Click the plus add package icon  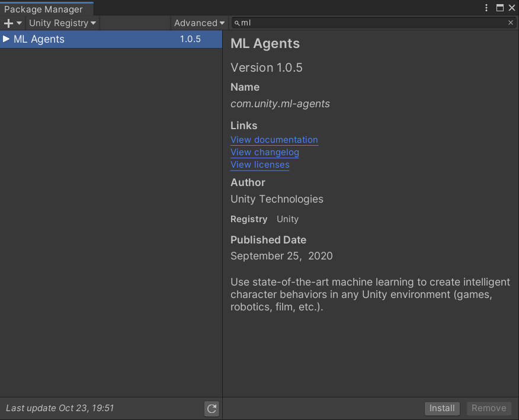tap(8, 23)
